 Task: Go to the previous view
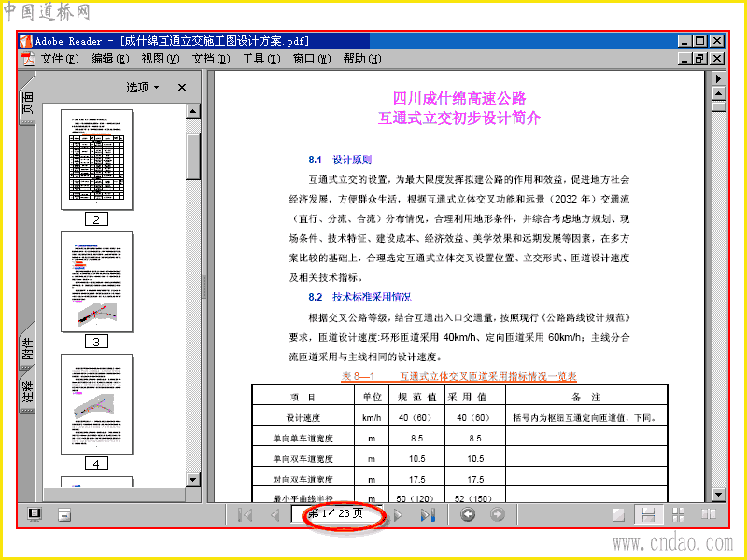(x=468, y=514)
